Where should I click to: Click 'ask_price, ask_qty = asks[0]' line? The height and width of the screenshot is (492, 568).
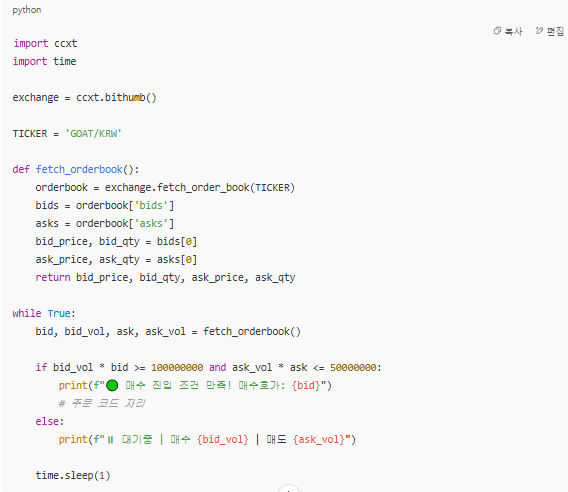[x=116, y=260]
